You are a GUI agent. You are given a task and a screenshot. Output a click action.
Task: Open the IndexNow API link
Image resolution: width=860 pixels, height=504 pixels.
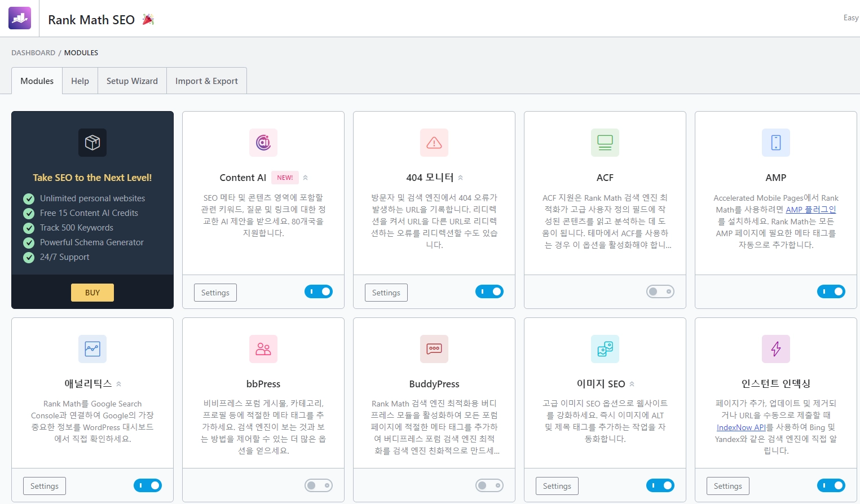point(741,427)
